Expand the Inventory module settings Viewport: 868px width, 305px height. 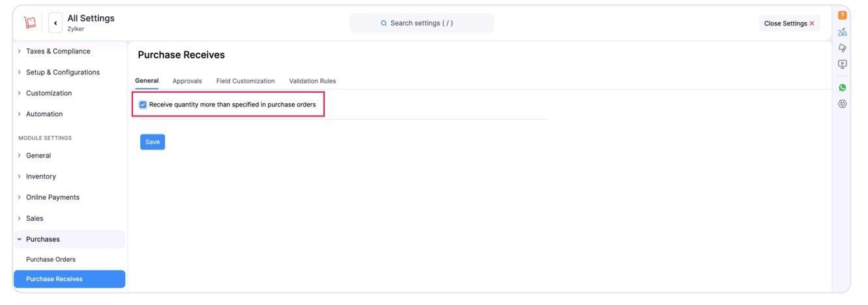40,176
